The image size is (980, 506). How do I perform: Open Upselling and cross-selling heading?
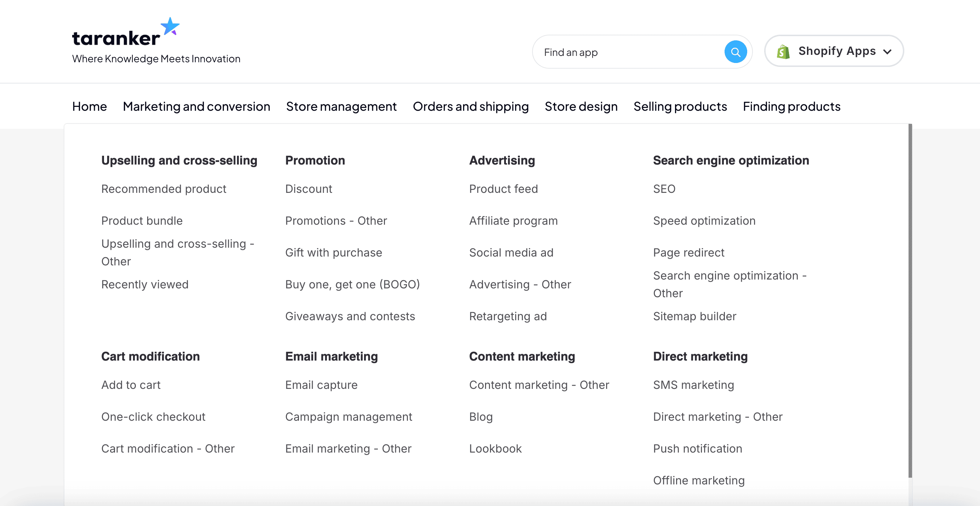click(x=179, y=161)
